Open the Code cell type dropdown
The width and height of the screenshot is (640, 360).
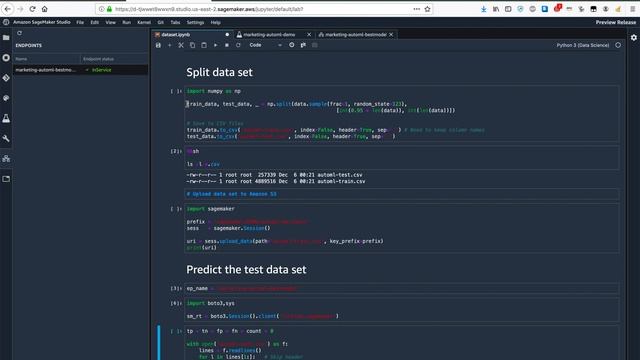coord(265,45)
